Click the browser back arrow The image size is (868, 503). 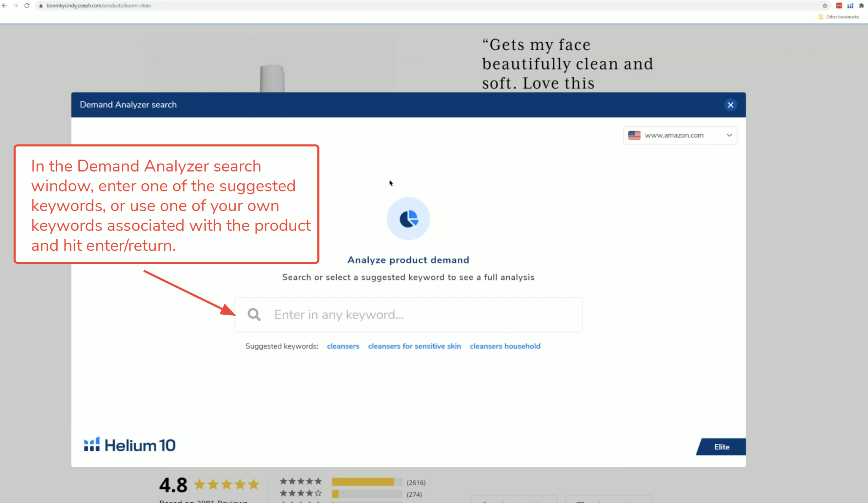(4, 5)
